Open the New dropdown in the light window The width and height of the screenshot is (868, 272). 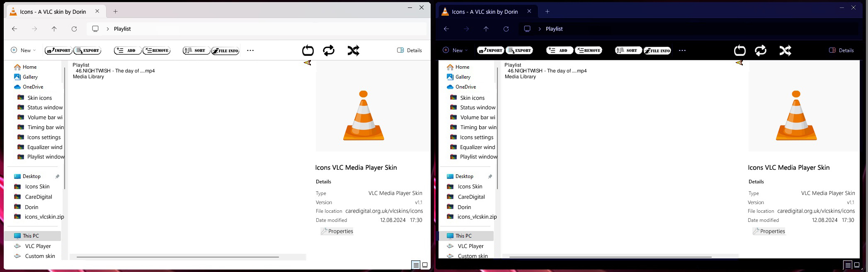click(x=23, y=50)
